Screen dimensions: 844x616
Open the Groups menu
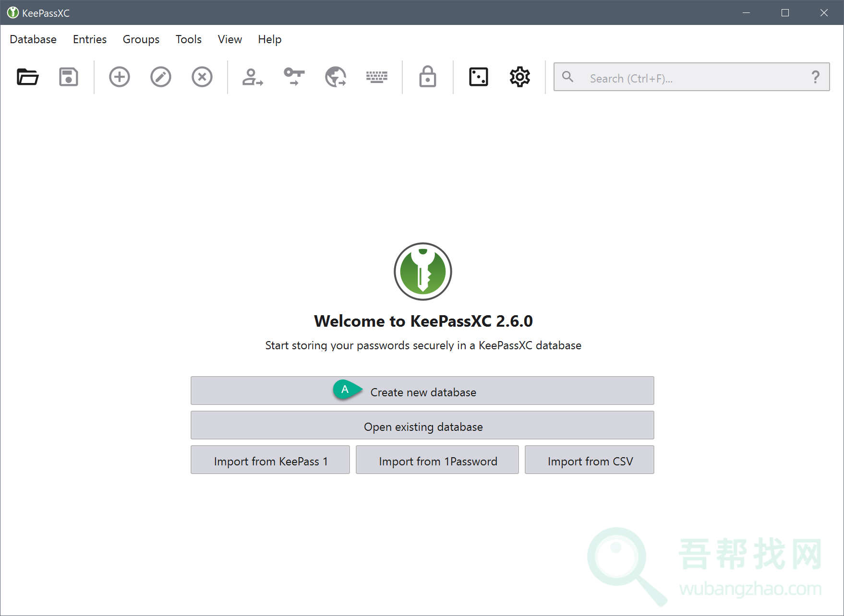pyautogui.click(x=141, y=39)
